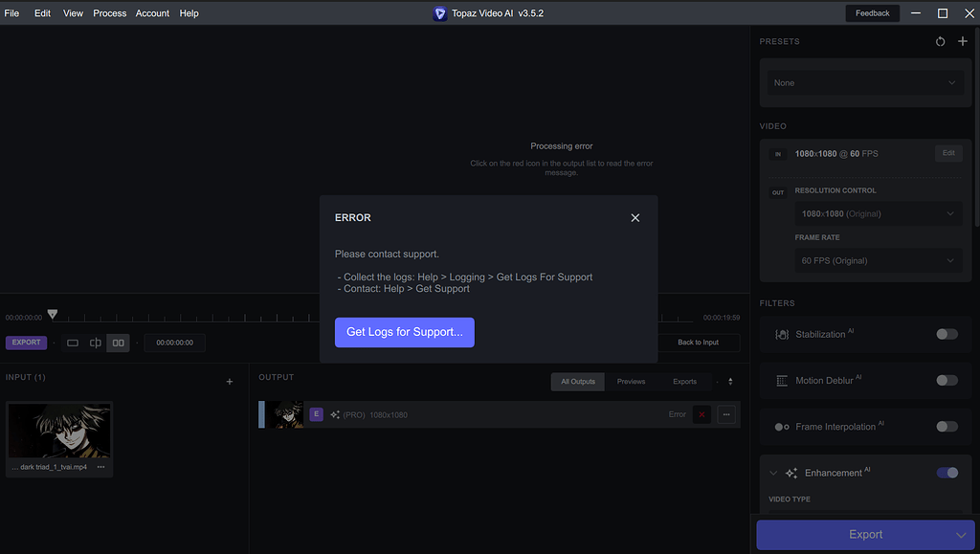
Task: Click Get Logs for Support button
Action: (x=404, y=332)
